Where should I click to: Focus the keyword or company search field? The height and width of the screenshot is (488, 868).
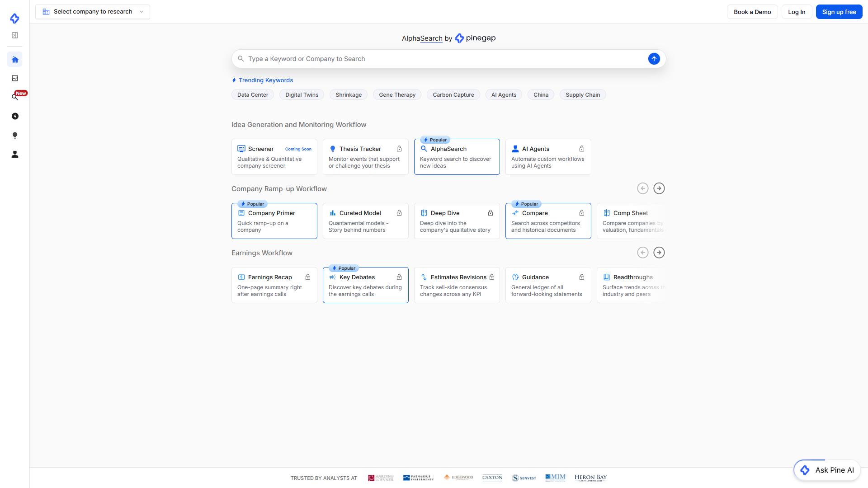[448, 59]
